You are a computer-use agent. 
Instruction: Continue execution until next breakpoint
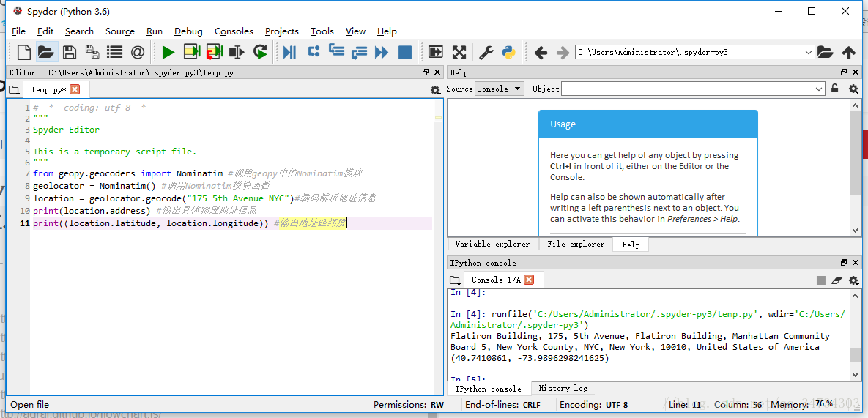click(x=382, y=52)
